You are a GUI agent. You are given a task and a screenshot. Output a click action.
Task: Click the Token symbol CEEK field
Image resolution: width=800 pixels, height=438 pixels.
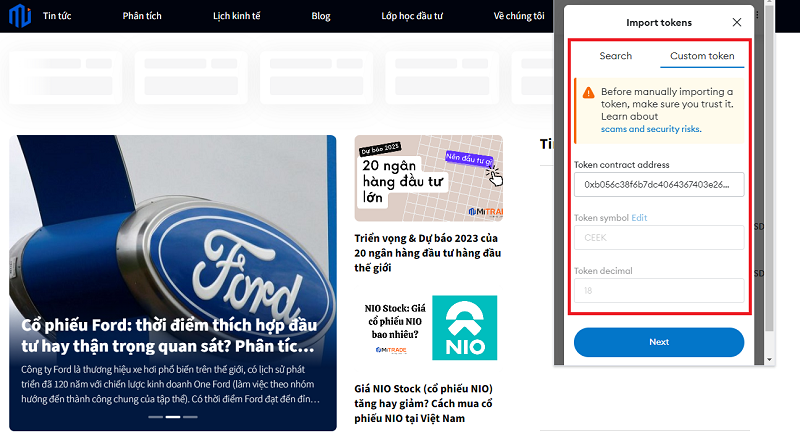[658, 238]
